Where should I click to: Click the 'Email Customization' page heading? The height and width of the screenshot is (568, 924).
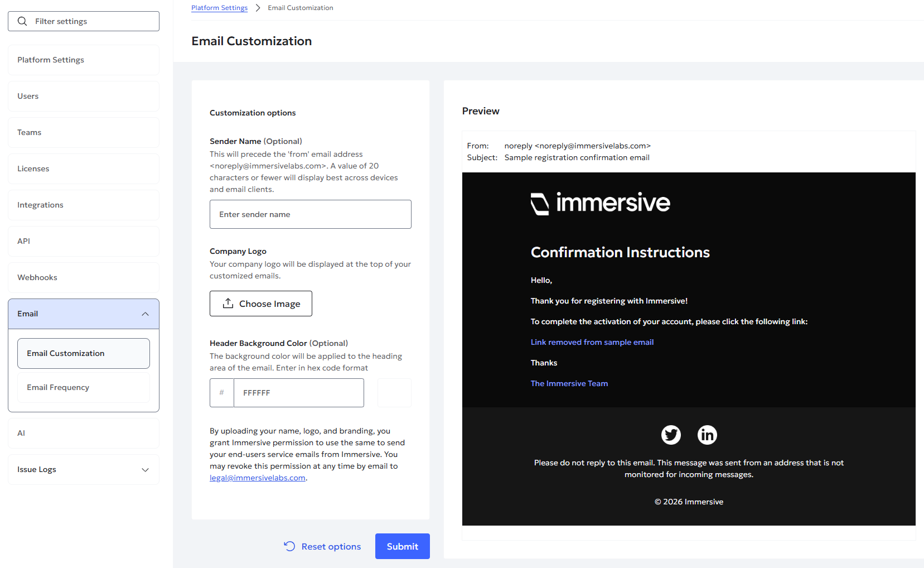point(251,41)
